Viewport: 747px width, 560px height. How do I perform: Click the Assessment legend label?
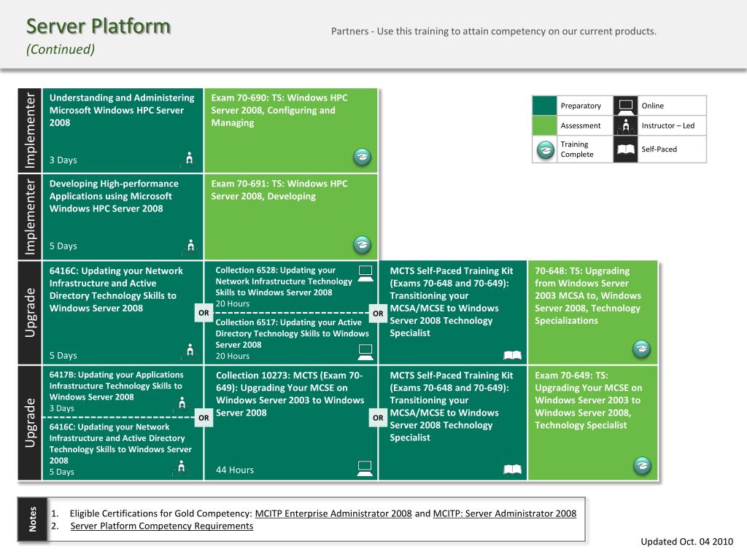point(580,125)
